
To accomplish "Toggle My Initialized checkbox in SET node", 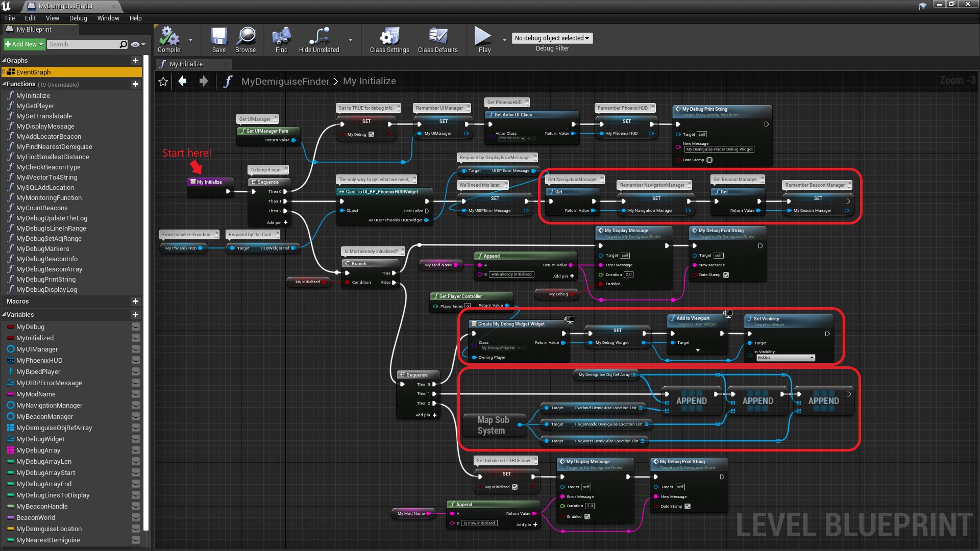I will tap(514, 487).
